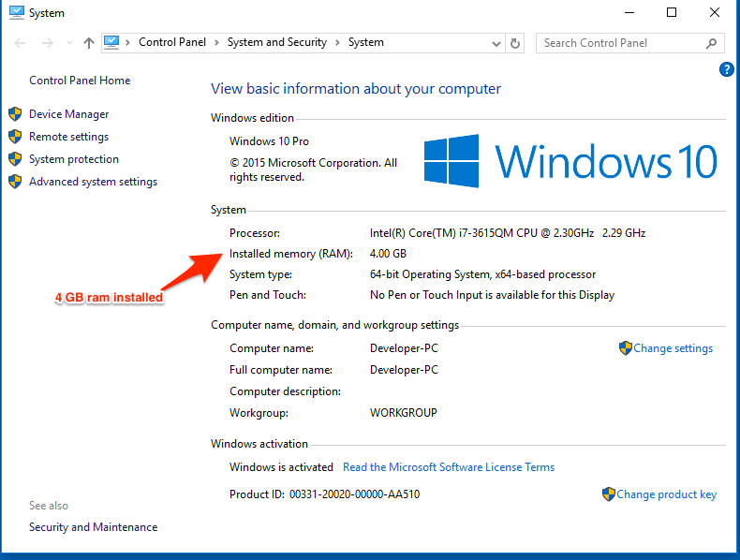Open Control Panel breadcrumb
Image resolution: width=740 pixels, height=560 pixels.
(172, 42)
